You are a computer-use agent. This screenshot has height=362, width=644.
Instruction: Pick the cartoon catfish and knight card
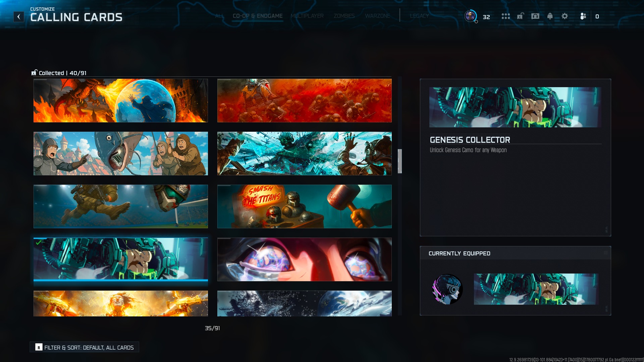[121, 154]
